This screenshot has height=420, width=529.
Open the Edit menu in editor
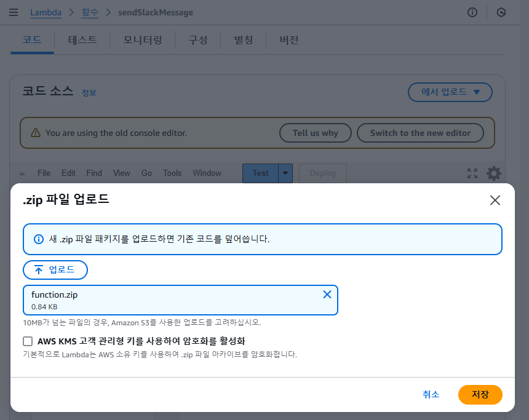pyautogui.click(x=68, y=173)
